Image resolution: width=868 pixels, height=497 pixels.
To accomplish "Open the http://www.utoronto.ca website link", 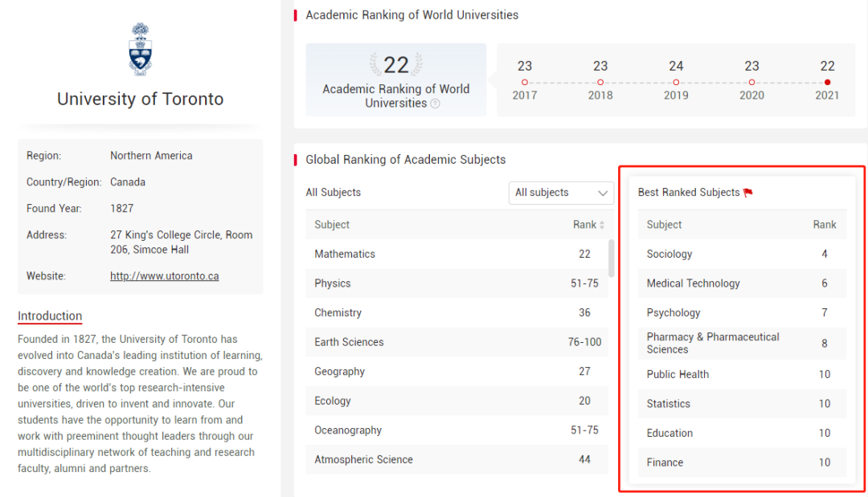I will [x=165, y=276].
